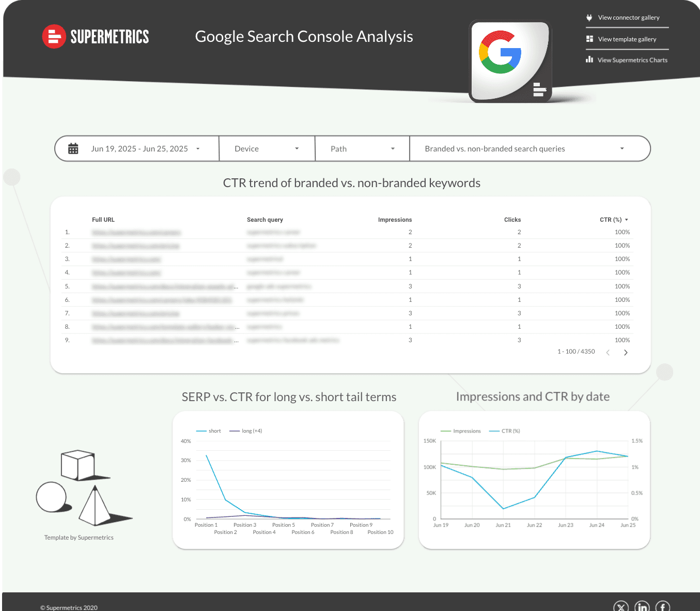Open View connector gallery link

click(x=628, y=18)
